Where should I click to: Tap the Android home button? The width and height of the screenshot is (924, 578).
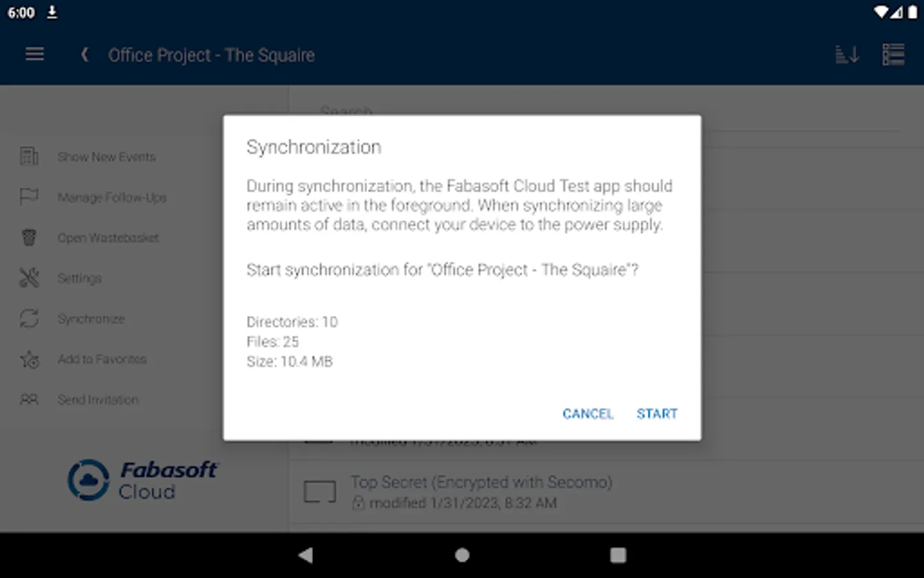point(462,555)
